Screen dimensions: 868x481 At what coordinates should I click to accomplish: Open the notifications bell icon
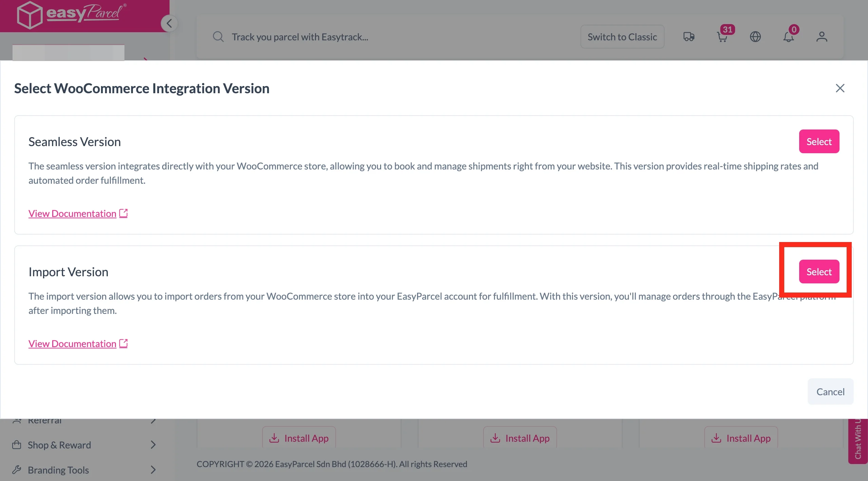point(789,37)
